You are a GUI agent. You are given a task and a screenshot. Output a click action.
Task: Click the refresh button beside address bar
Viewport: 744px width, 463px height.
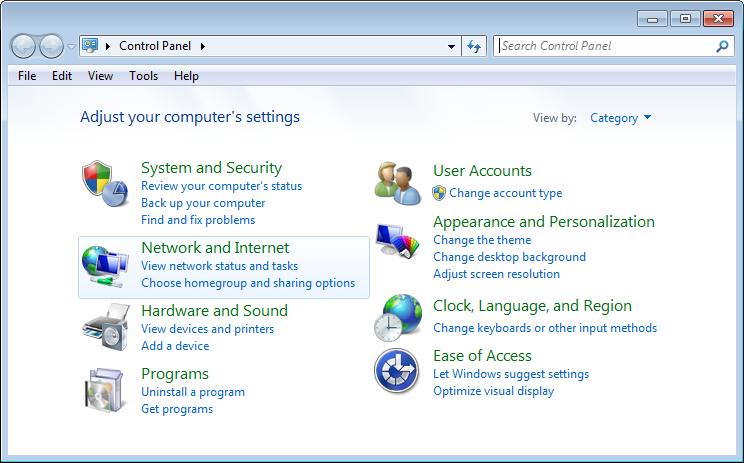click(x=475, y=46)
